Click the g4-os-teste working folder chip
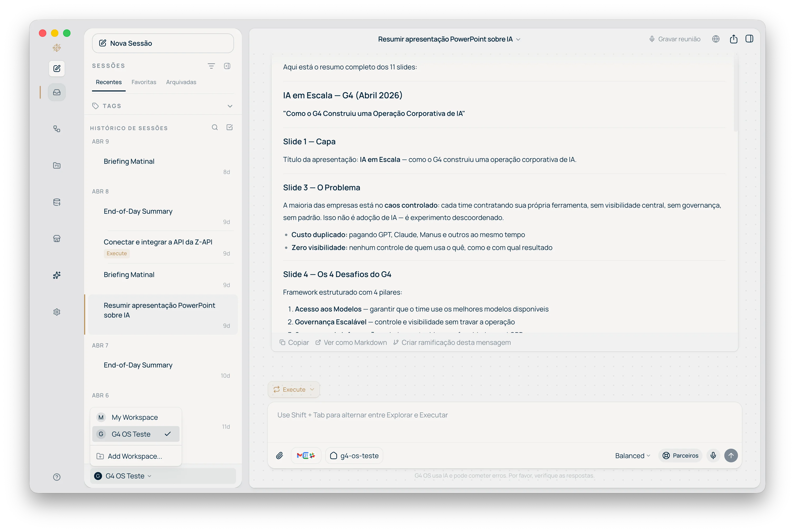 354,456
